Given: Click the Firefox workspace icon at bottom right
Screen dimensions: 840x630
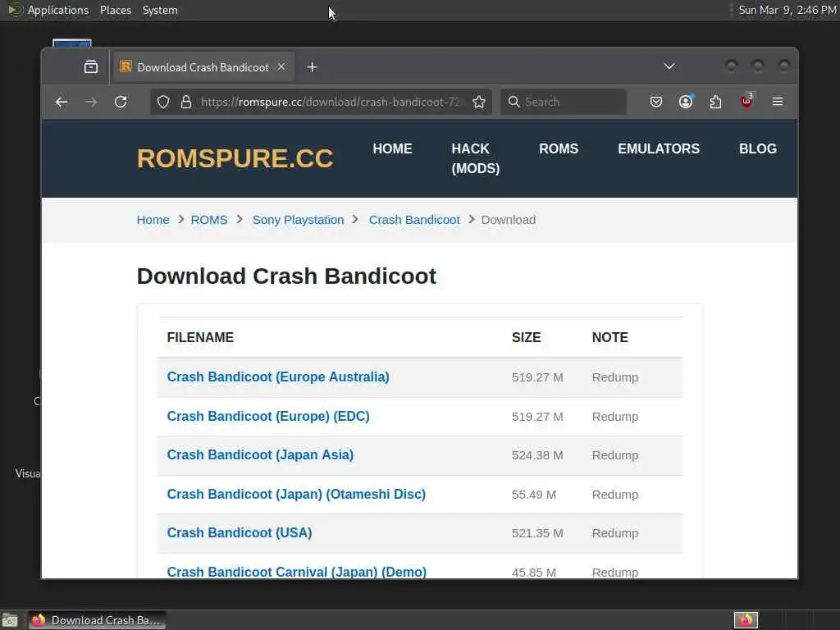Looking at the screenshot, I should (746, 620).
